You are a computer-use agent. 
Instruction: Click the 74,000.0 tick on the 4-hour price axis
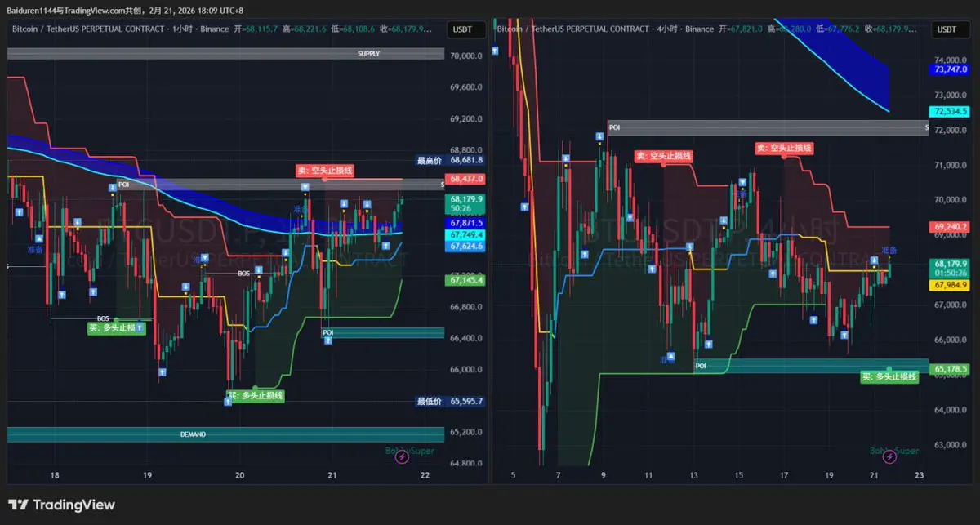(x=951, y=60)
